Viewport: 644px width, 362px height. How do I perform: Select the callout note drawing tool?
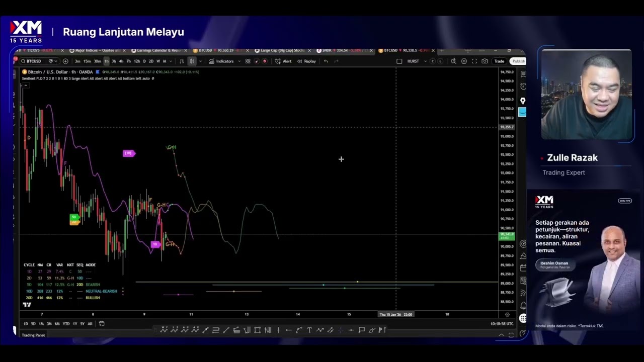(x=361, y=330)
